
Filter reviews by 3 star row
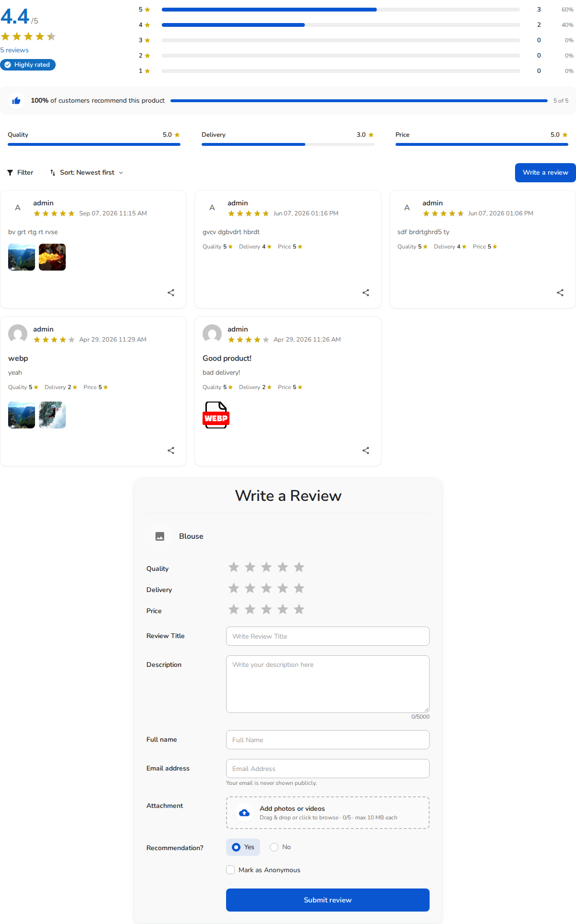356,40
